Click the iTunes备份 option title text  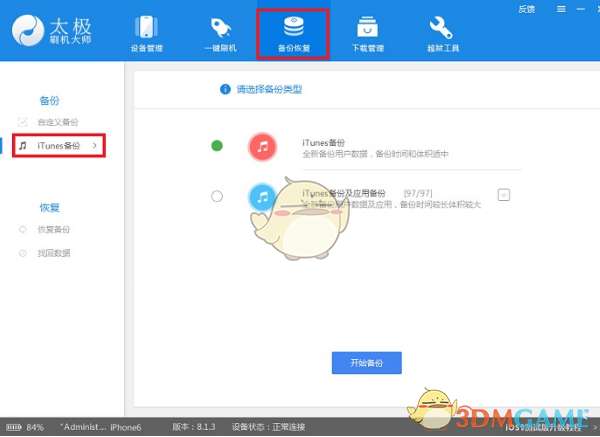click(x=323, y=143)
